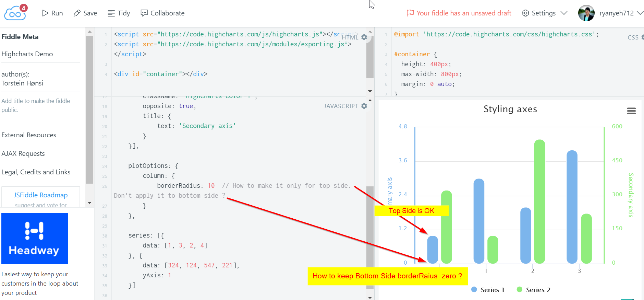
Task: Click the JSFiddle cloud logo
Action: tap(15, 13)
